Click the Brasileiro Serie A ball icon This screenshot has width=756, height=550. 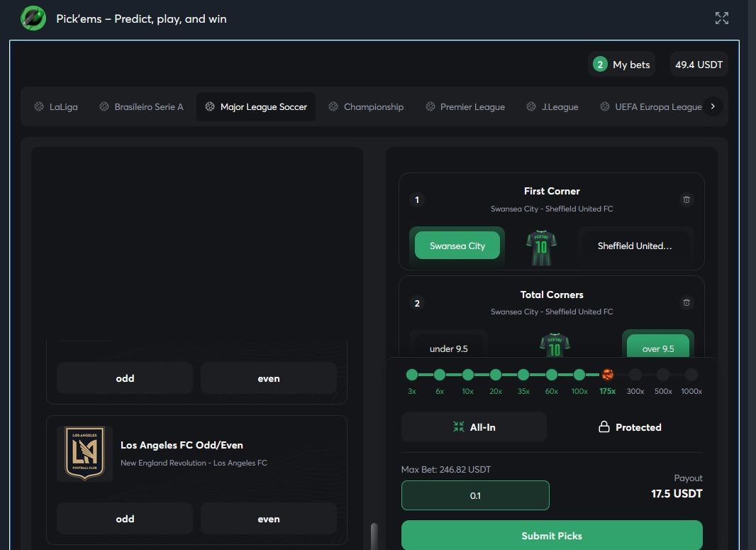click(104, 106)
